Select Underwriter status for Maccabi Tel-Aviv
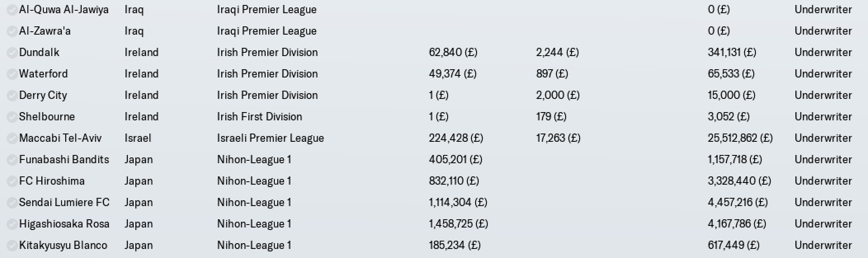This screenshot has height=258, width=868. tap(823, 138)
